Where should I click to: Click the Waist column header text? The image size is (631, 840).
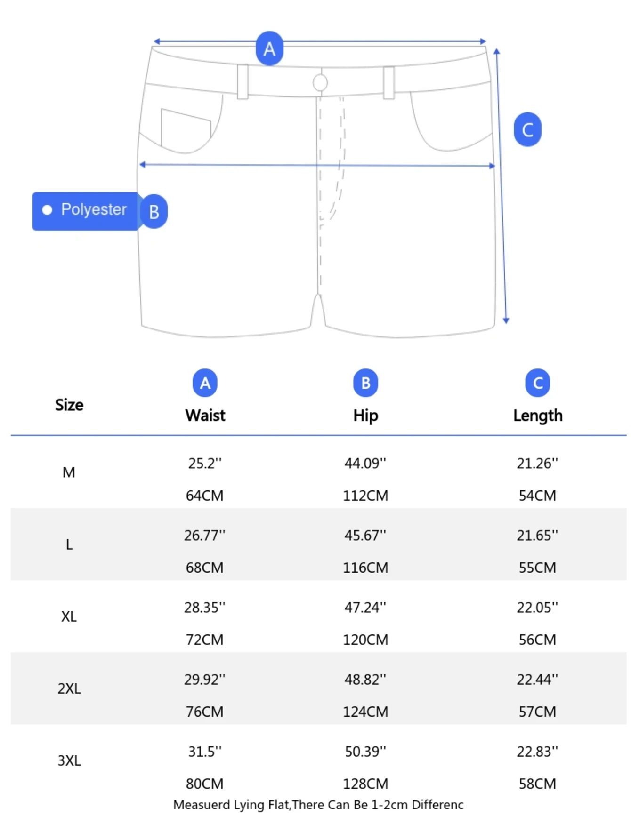[x=205, y=416]
